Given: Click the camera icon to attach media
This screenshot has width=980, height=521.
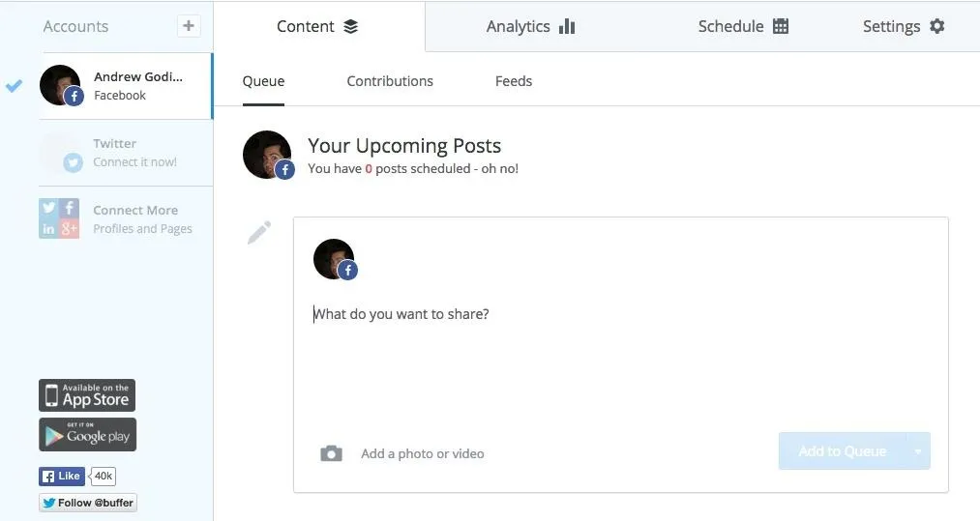Looking at the screenshot, I should tap(331, 453).
